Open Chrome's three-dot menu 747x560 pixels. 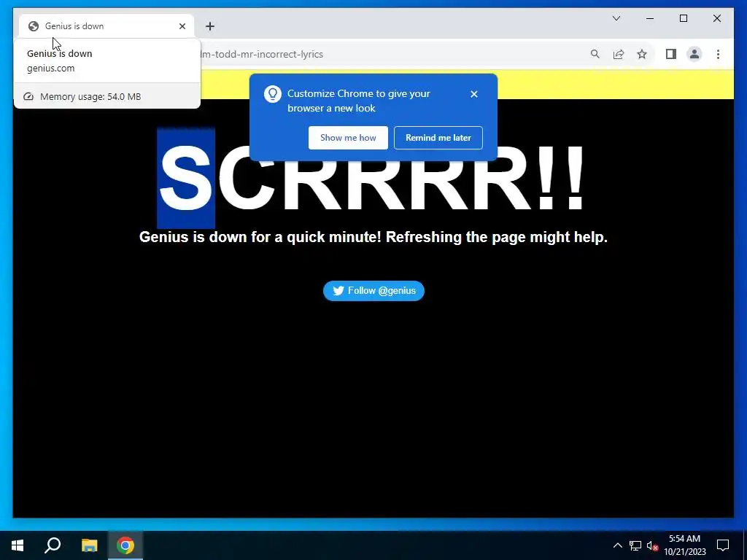718,54
